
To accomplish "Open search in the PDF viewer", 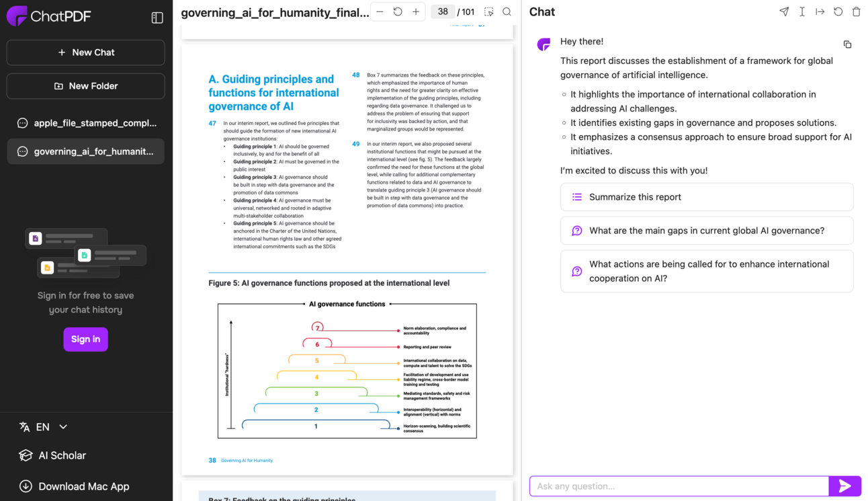I will [507, 11].
